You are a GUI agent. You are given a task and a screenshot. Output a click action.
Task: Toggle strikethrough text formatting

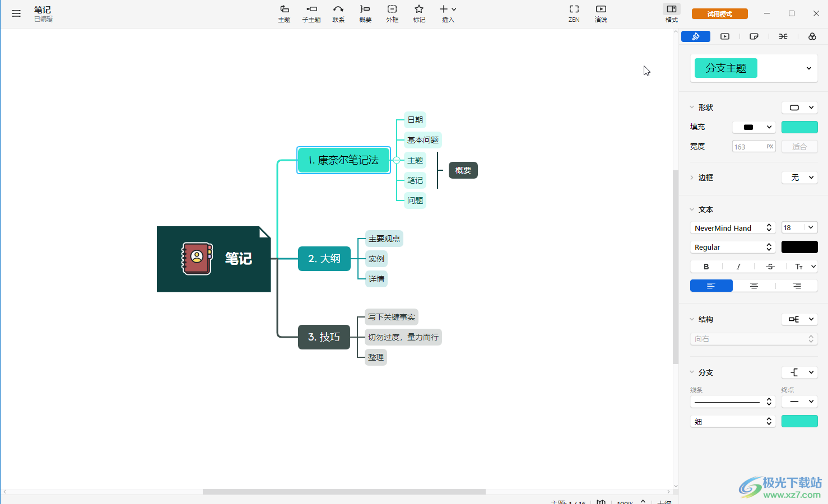click(x=770, y=267)
